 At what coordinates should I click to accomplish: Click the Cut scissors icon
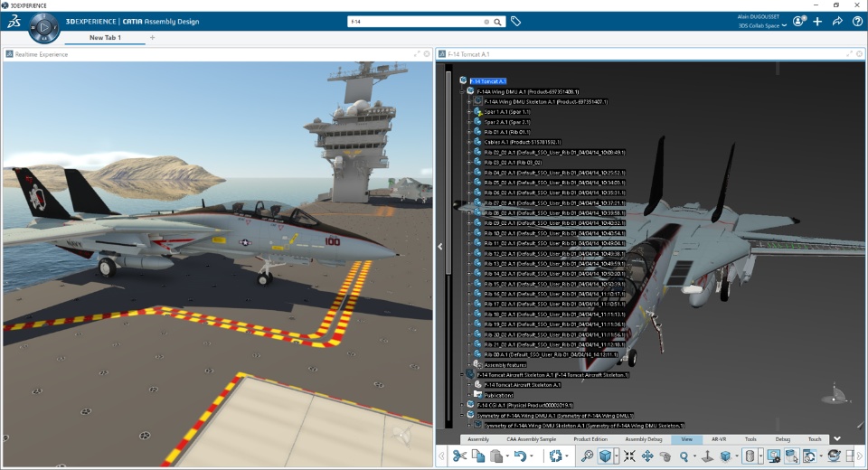coord(459,456)
